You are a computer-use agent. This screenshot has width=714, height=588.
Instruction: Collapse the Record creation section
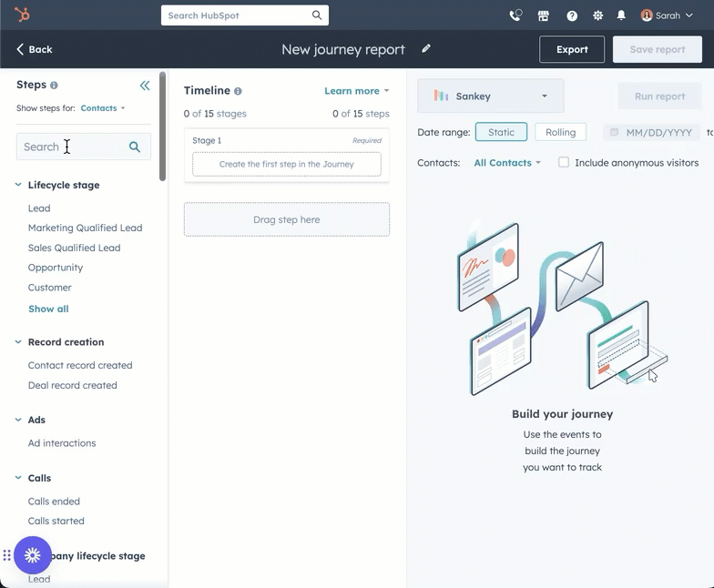coord(18,342)
